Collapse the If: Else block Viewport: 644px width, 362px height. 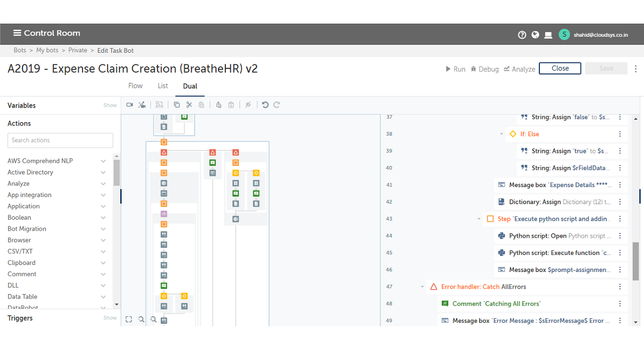(502, 134)
